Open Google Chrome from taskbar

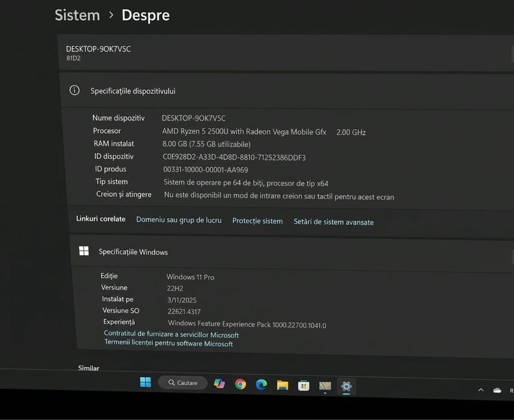click(241, 384)
